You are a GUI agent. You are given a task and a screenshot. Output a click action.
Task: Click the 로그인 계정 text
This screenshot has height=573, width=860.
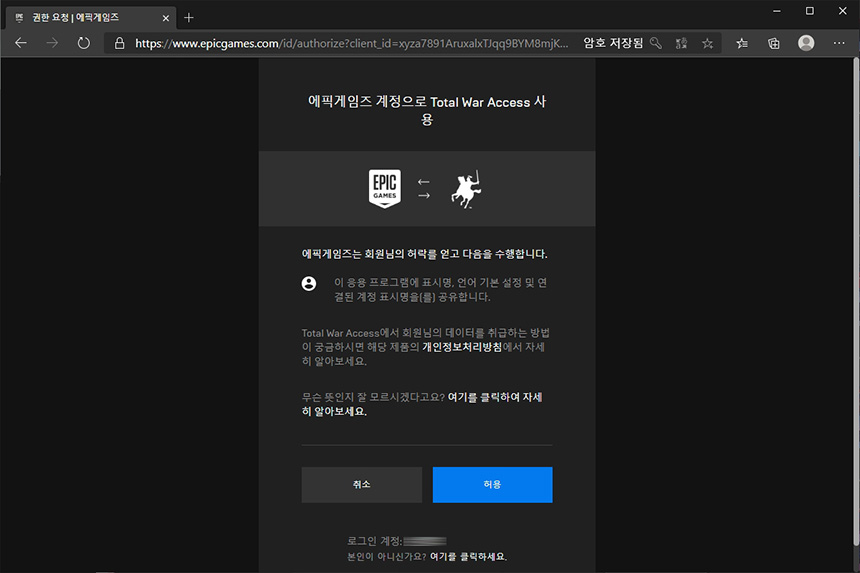tap(375, 541)
